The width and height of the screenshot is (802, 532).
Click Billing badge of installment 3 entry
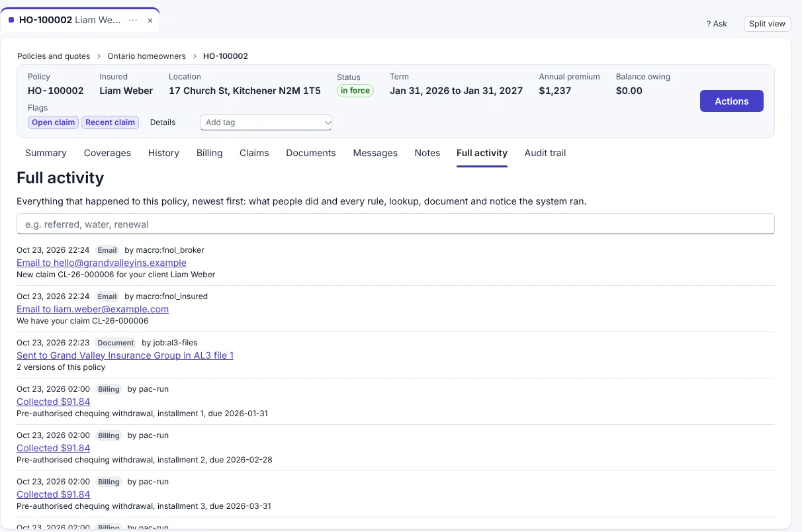pyautogui.click(x=109, y=482)
